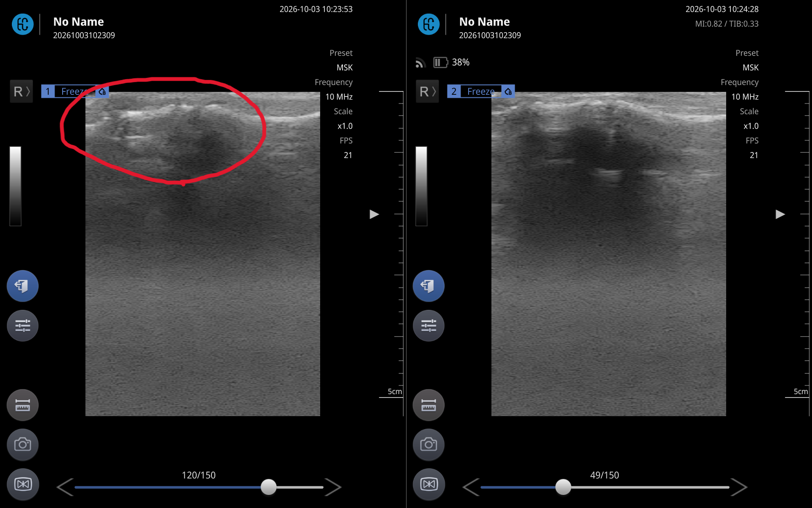Viewport: 812px width, 508px height.
Task: Tap the app logo in left panel
Action: (x=22, y=24)
